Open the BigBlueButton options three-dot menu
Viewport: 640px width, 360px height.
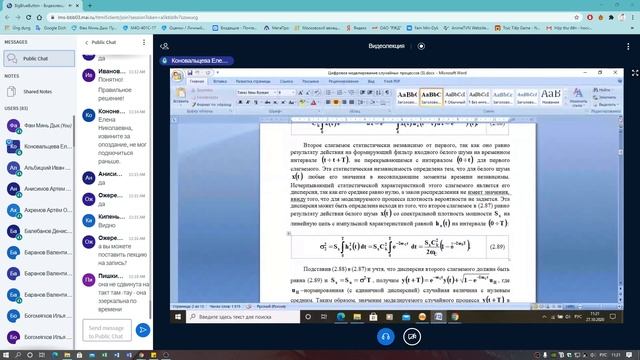click(x=628, y=47)
